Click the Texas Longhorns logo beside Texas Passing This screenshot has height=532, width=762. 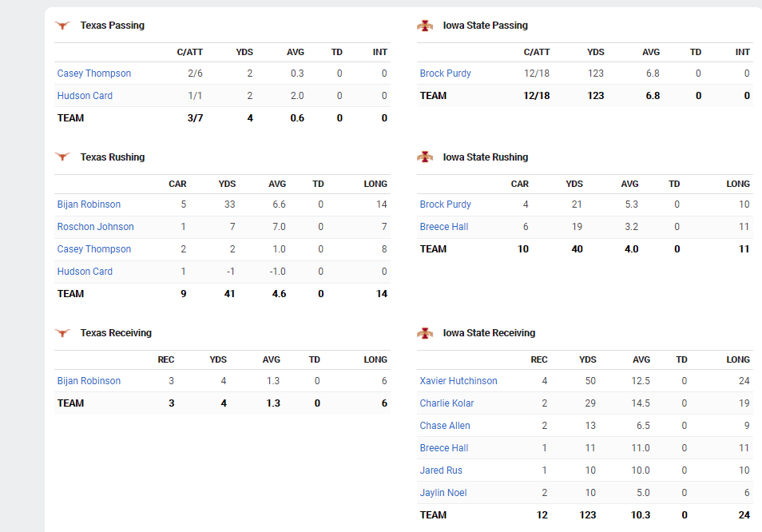(62, 26)
